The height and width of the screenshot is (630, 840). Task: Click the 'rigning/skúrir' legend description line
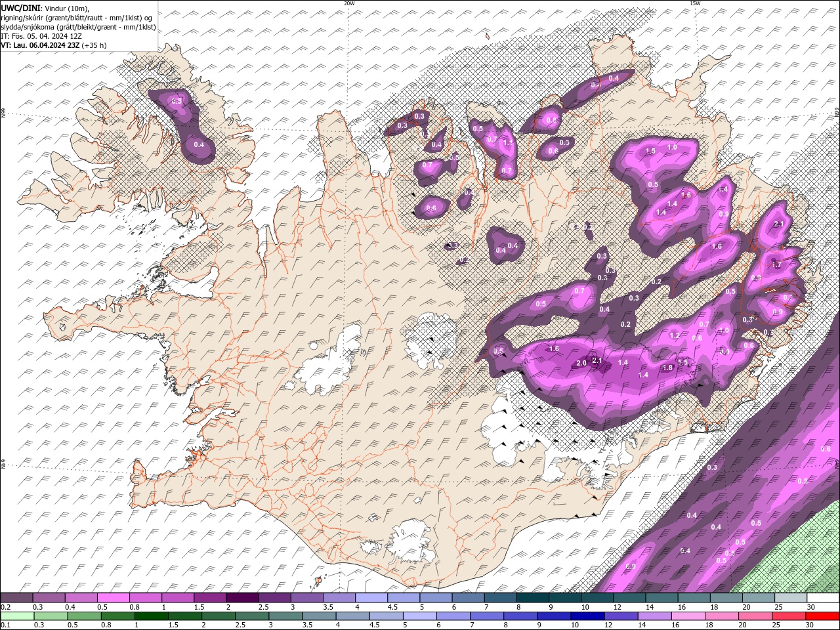(77, 17)
